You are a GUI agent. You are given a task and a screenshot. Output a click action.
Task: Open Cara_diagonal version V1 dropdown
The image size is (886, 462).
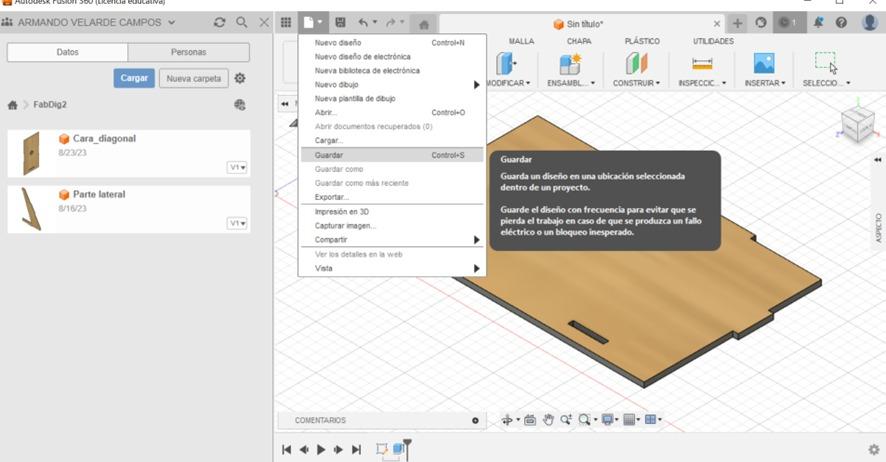237,167
